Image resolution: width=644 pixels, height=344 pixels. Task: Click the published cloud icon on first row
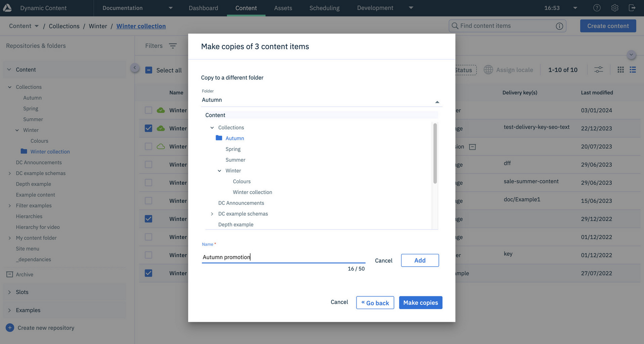coord(161,110)
